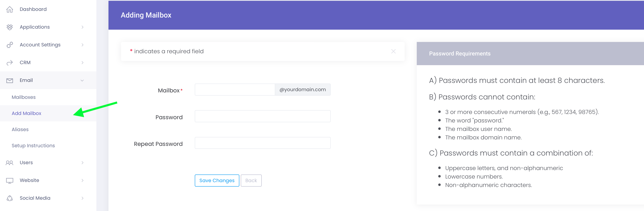Viewport: 644px width, 211px height.
Task: Click the Dashboard home icon
Action: click(x=9, y=9)
